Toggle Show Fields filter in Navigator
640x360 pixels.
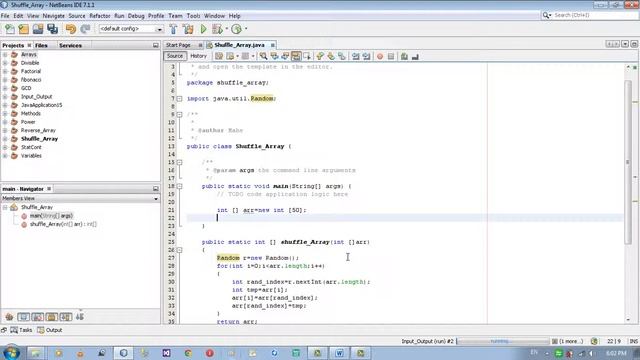(x=24, y=317)
